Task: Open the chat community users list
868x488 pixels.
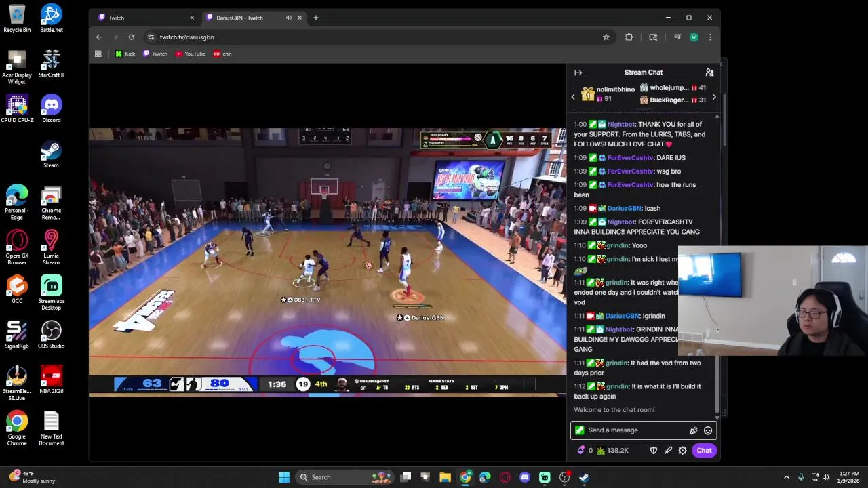Action: click(709, 73)
